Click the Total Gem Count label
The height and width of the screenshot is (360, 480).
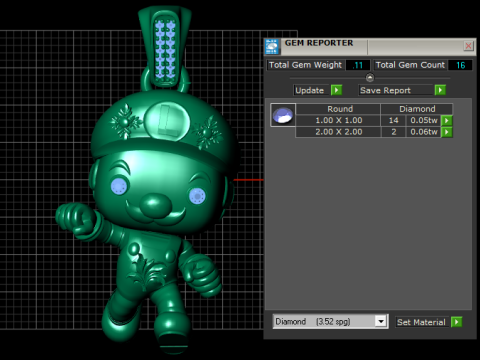[x=410, y=65]
